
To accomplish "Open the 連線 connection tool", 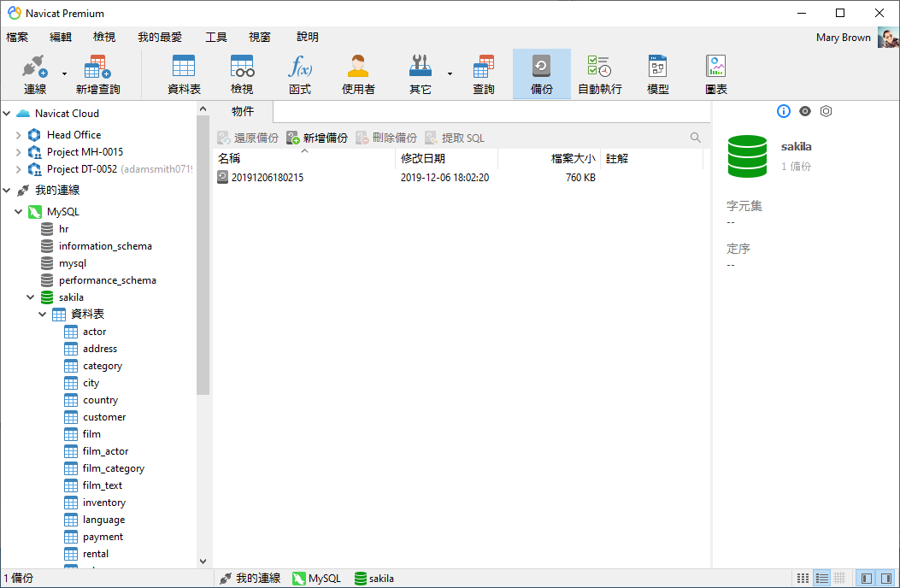I will (34, 73).
